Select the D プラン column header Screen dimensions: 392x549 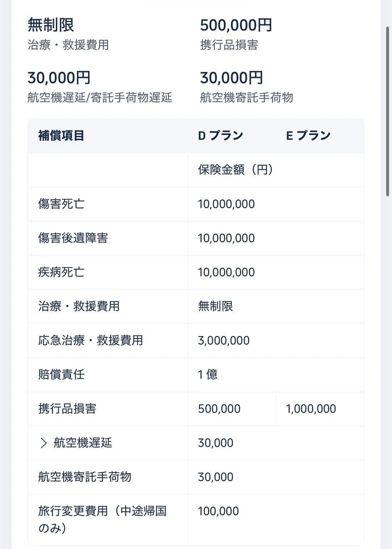tap(221, 136)
